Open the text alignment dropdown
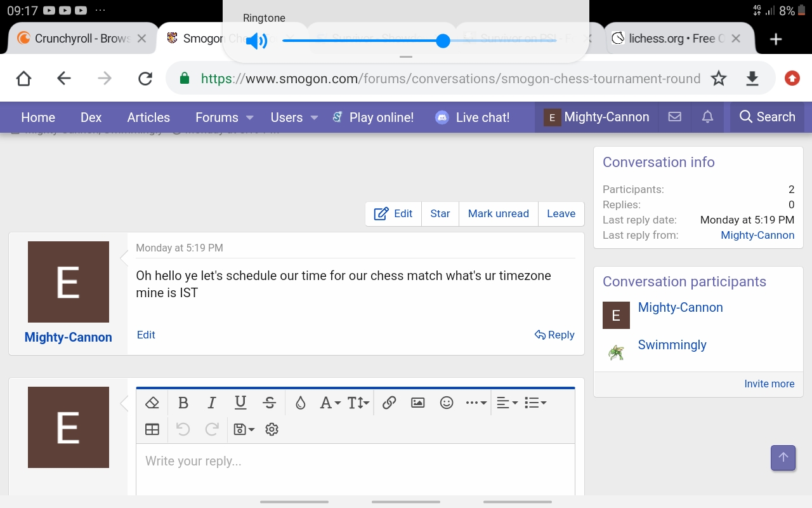Image resolution: width=812 pixels, height=508 pixels. point(506,403)
